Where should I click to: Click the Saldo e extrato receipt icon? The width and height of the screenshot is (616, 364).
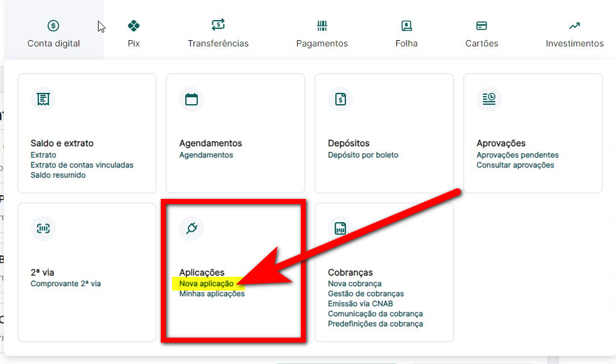(x=43, y=99)
